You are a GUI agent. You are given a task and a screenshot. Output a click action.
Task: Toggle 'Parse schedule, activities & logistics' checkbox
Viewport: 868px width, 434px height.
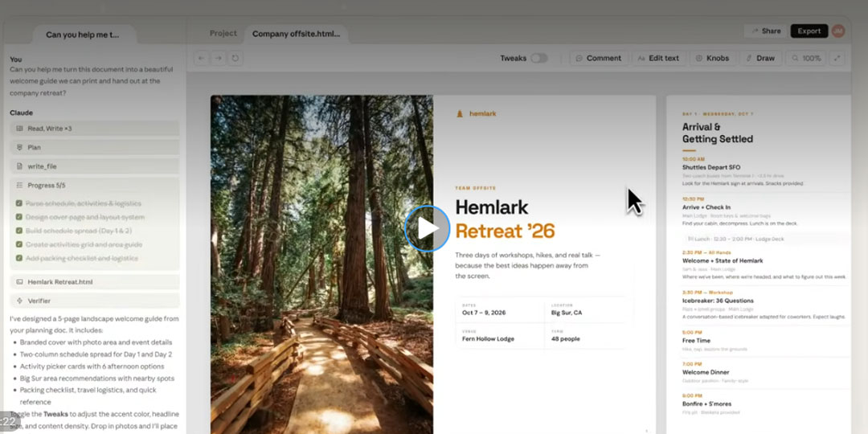pos(19,203)
